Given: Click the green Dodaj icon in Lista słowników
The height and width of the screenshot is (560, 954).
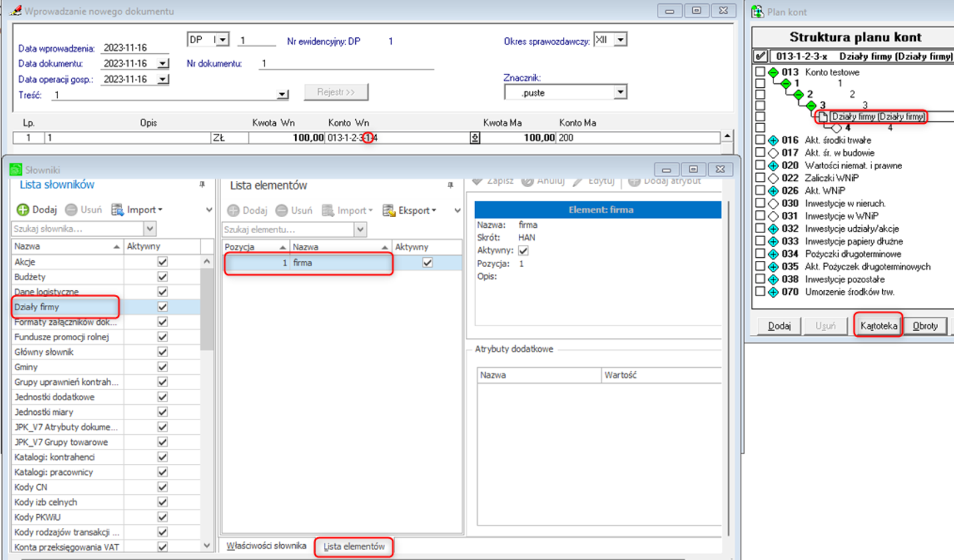Looking at the screenshot, I should click(x=23, y=210).
